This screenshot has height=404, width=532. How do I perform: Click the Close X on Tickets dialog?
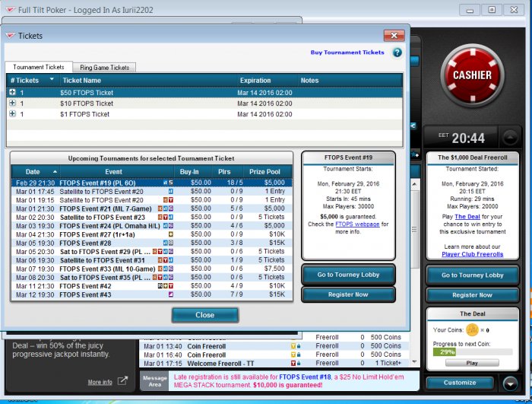pyautogui.click(x=394, y=35)
